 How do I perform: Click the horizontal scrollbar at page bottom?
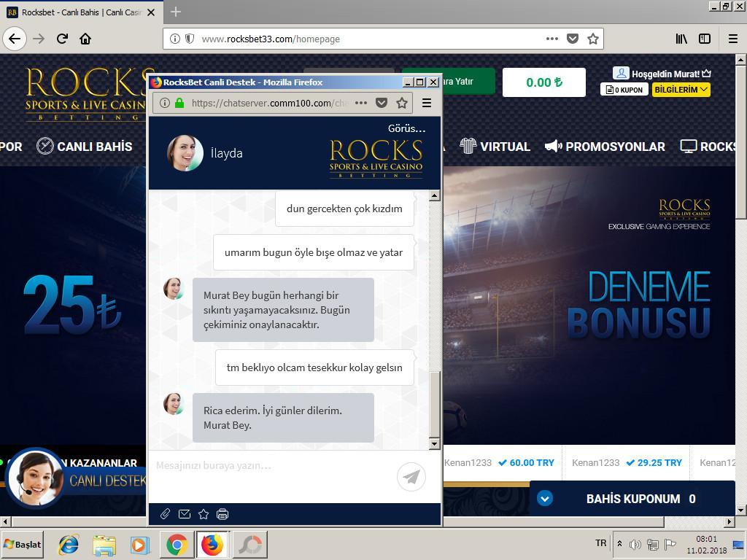337,521
